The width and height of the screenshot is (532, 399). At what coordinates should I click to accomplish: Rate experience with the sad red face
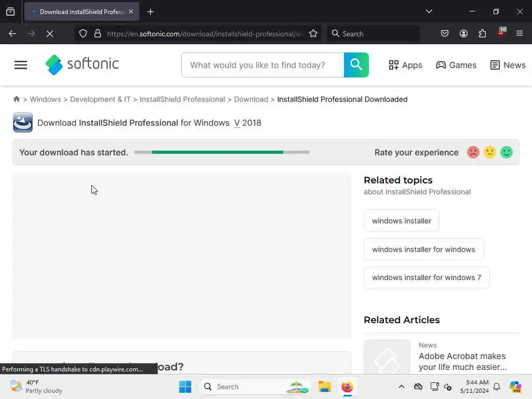pyautogui.click(x=473, y=152)
